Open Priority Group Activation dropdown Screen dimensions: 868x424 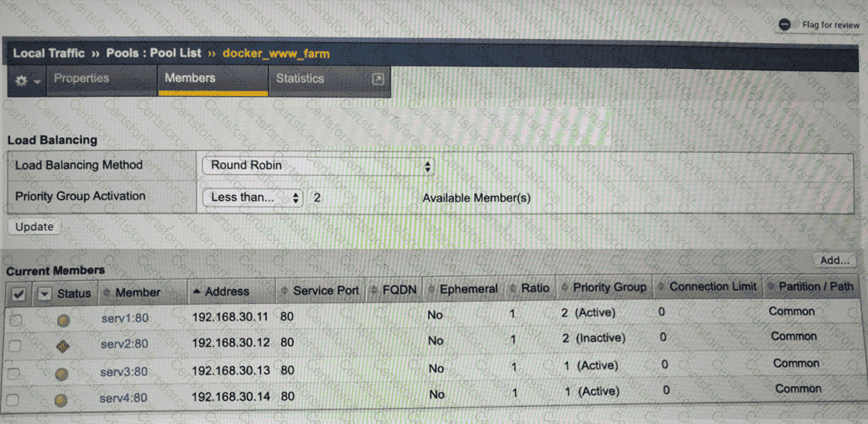point(252,197)
